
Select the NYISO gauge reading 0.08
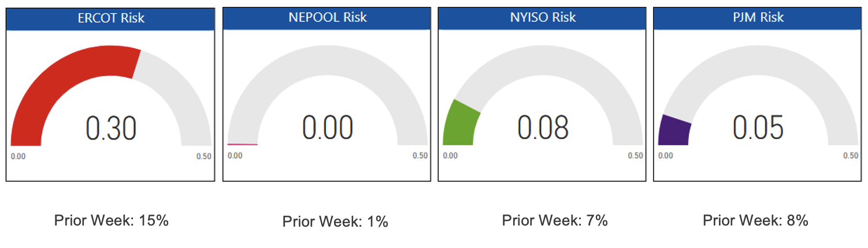(543, 127)
